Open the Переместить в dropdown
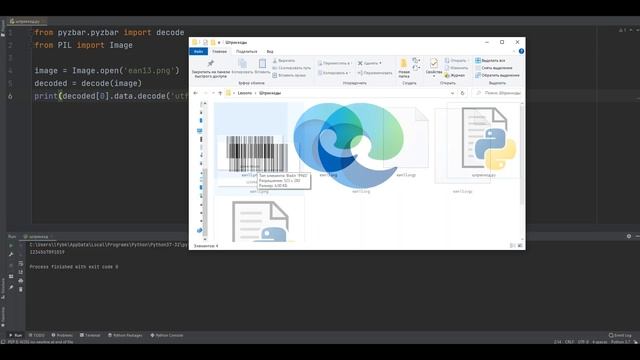Viewport: 640px width, 360px height. [334, 63]
